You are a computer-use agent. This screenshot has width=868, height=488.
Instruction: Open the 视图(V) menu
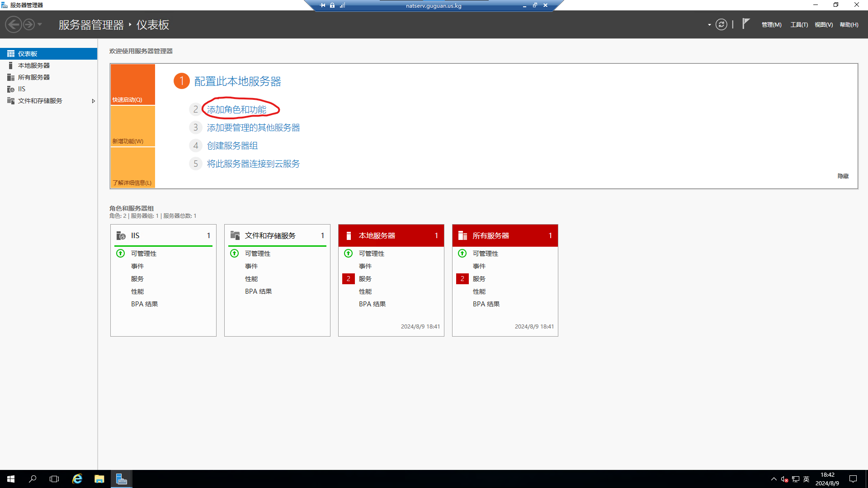[x=824, y=25]
